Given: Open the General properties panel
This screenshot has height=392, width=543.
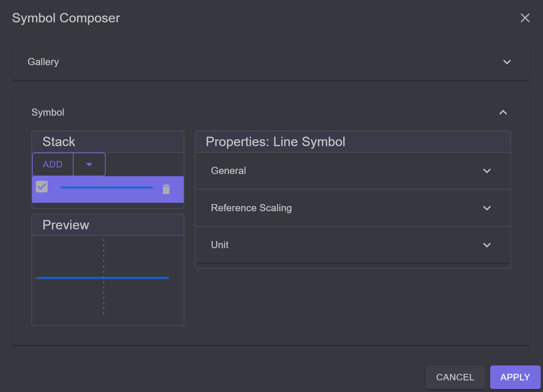Looking at the screenshot, I should [x=352, y=171].
